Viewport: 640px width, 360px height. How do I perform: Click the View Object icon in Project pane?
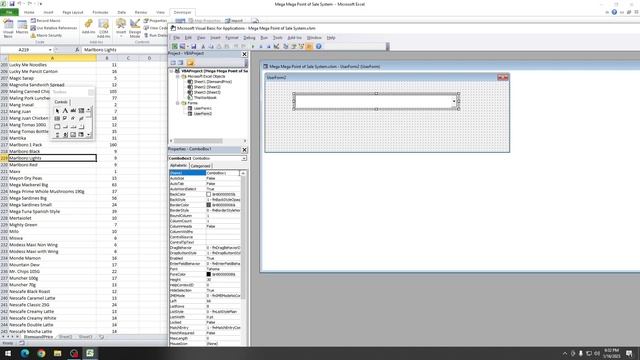pos(180,63)
